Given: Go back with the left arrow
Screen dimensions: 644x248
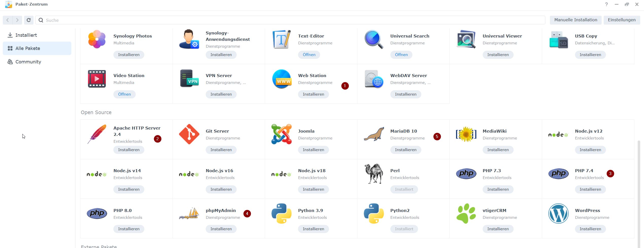Looking at the screenshot, I should [x=8, y=20].
